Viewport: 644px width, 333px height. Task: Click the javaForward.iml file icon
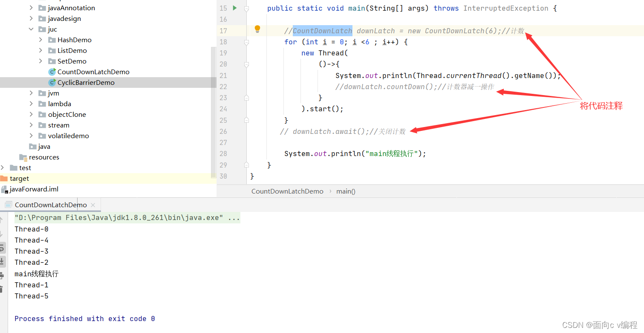tap(4, 189)
